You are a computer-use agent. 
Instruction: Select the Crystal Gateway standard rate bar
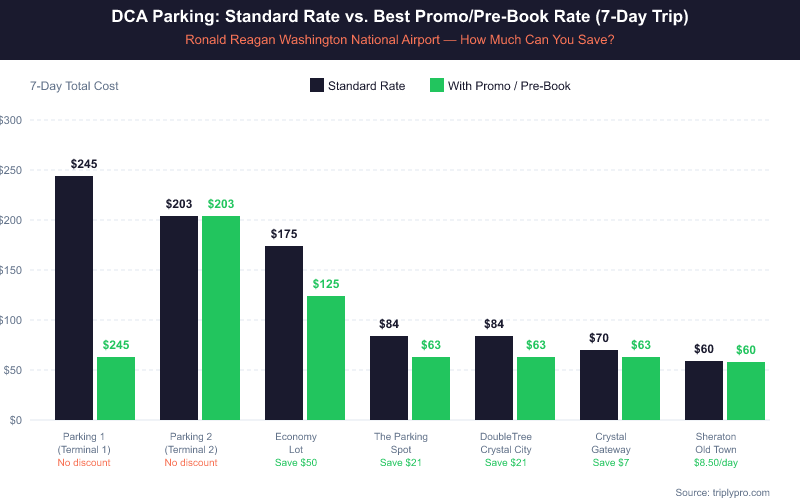599,385
